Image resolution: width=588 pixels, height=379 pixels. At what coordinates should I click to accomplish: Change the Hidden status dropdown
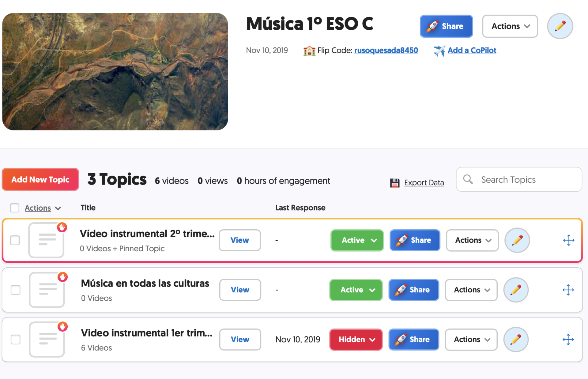[x=356, y=339]
